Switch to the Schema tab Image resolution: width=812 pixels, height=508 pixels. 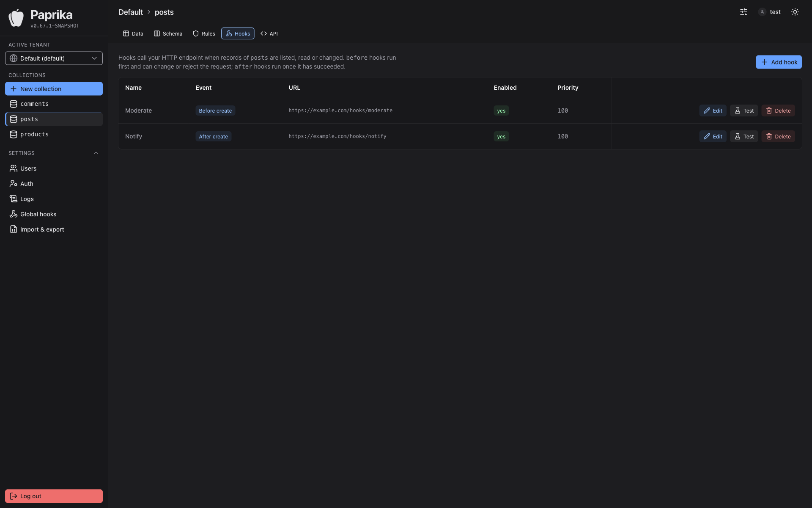[168, 33]
